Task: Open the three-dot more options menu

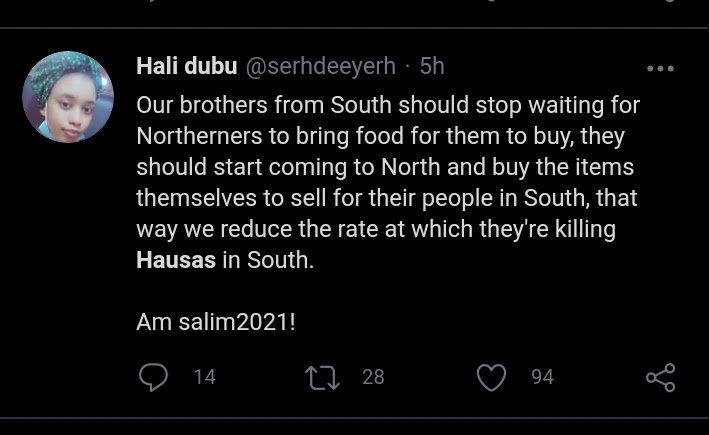Action: click(660, 69)
